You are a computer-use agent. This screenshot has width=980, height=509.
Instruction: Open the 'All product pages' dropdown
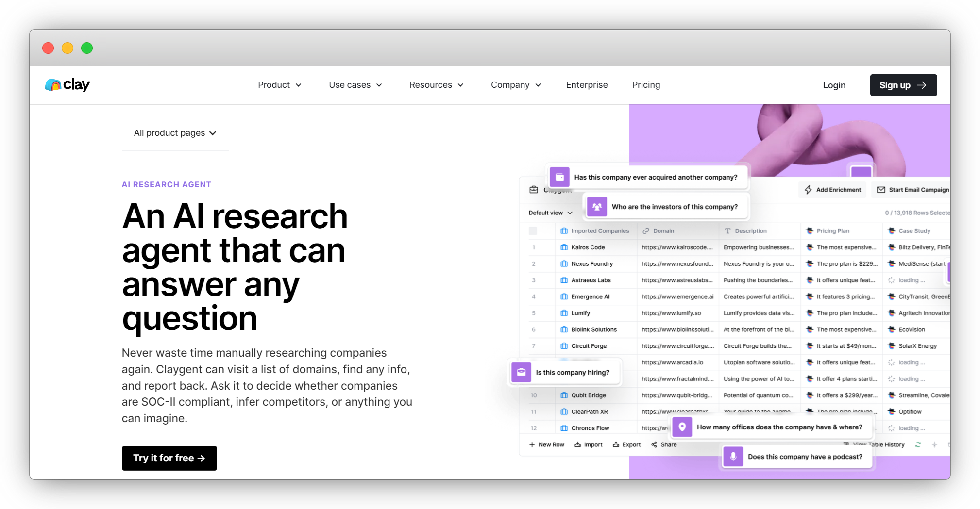(175, 133)
